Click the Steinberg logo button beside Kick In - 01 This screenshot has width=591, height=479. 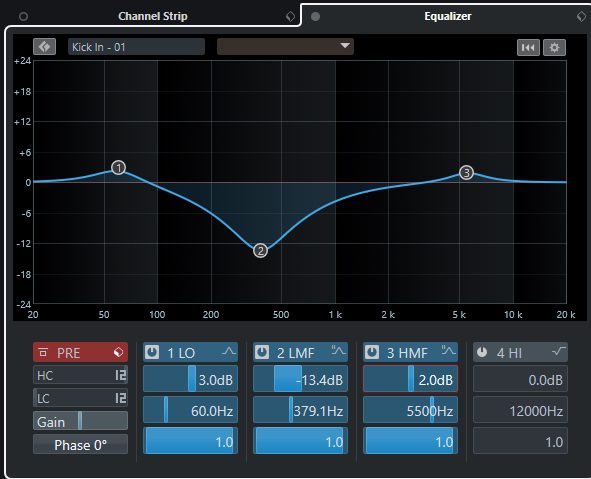[x=44, y=47]
